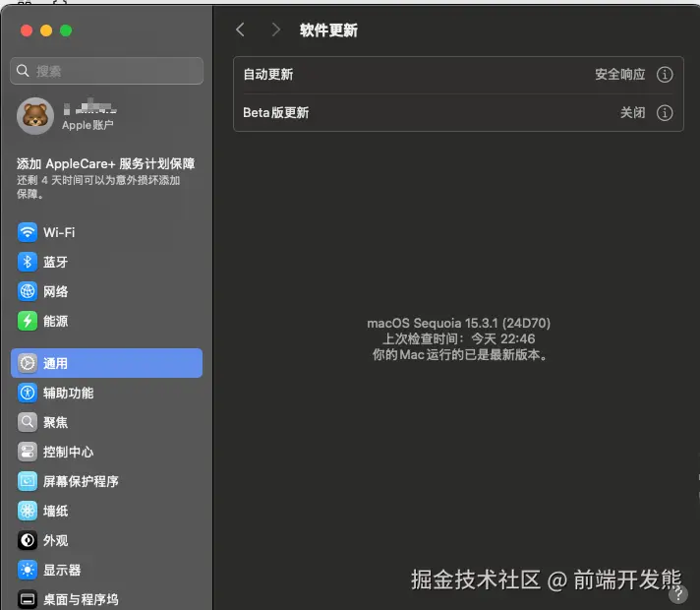Click 还剩 4 天时间 AppleCare notice text
This screenshot has height=610, width=700.
pos(98,187)
